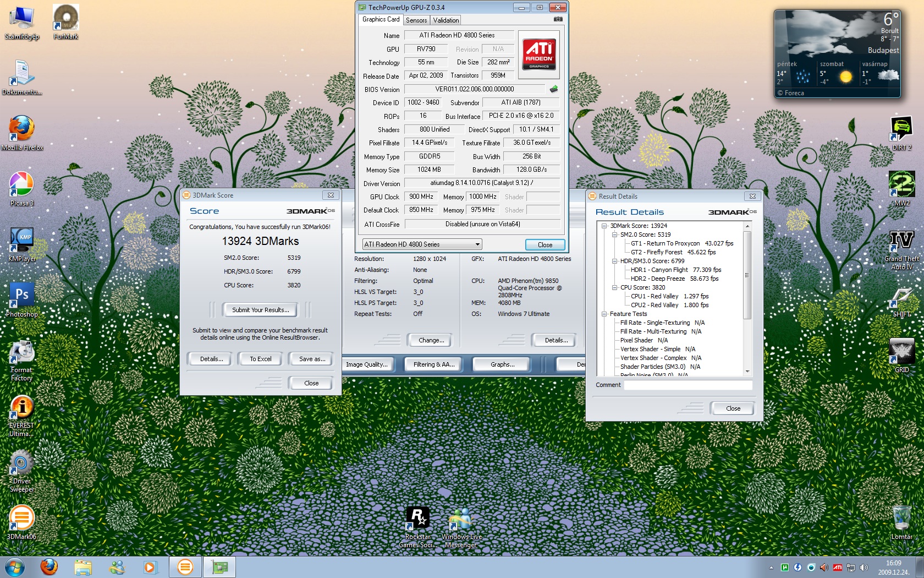Image resolution: width=924 pixels, height=578 pixels.
Task: Switch to the Validation tab
Action: pyautogui.click(x=446, y=20)
